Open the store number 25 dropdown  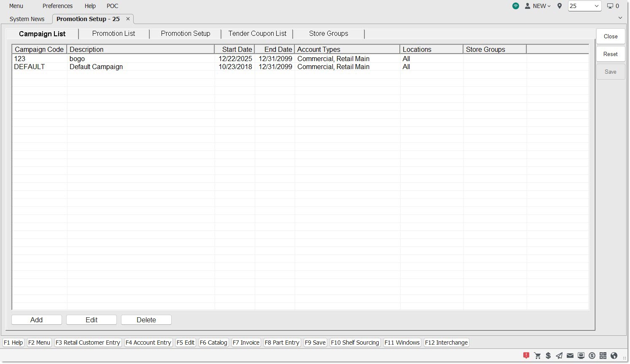[584, 6]
